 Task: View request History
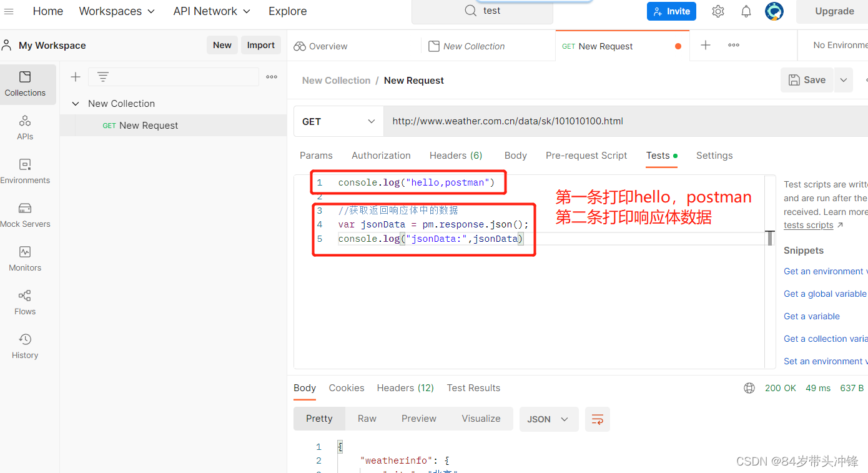[25, 346]
